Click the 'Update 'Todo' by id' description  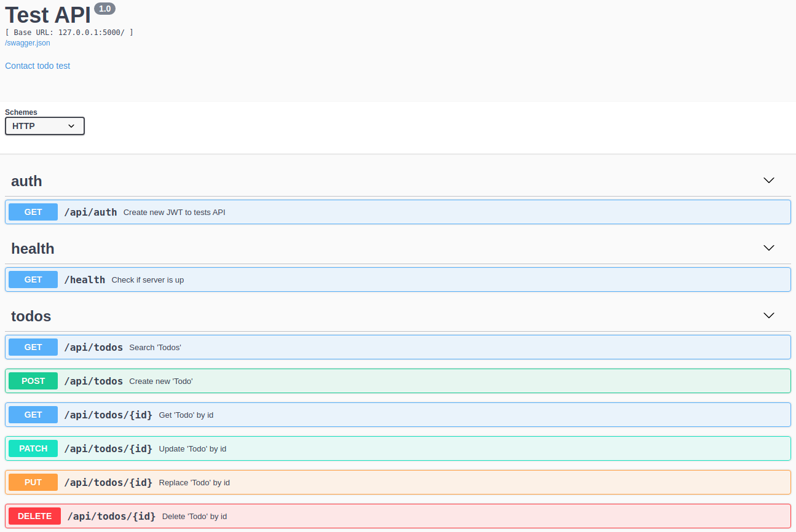[x=192, y=449]
